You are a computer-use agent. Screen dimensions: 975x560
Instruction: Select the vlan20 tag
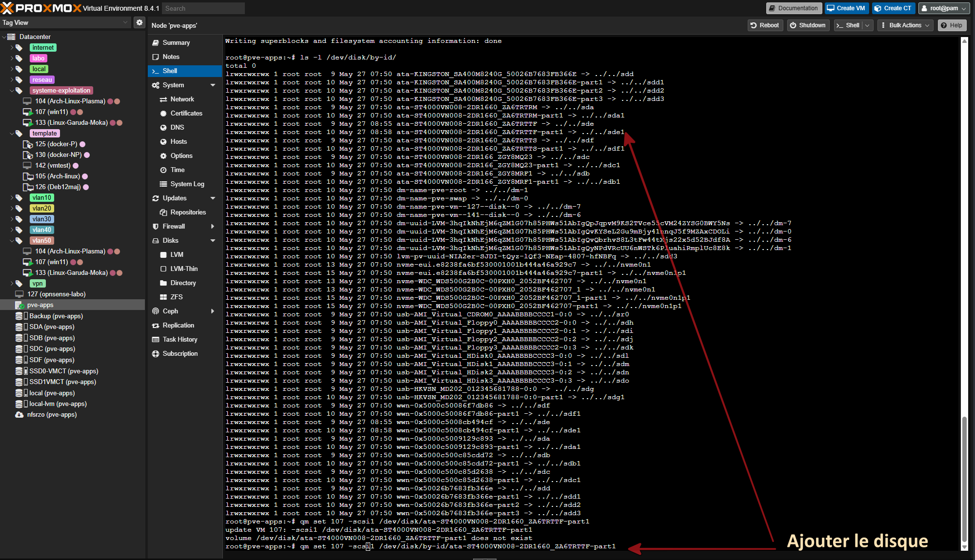click(x=42, y=209)
